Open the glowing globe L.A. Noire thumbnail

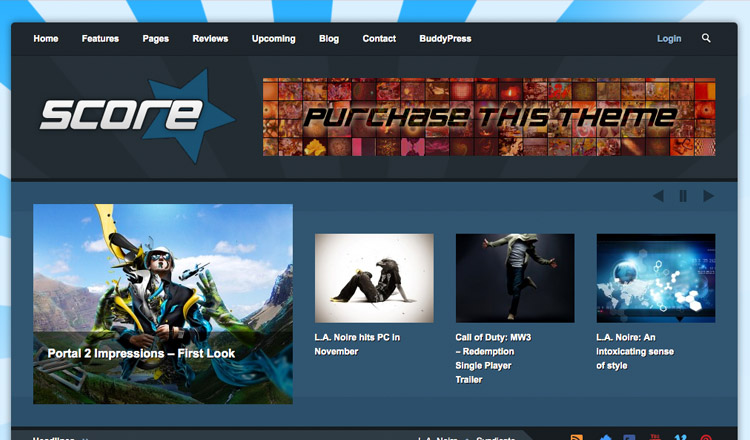tap(655, 278)
